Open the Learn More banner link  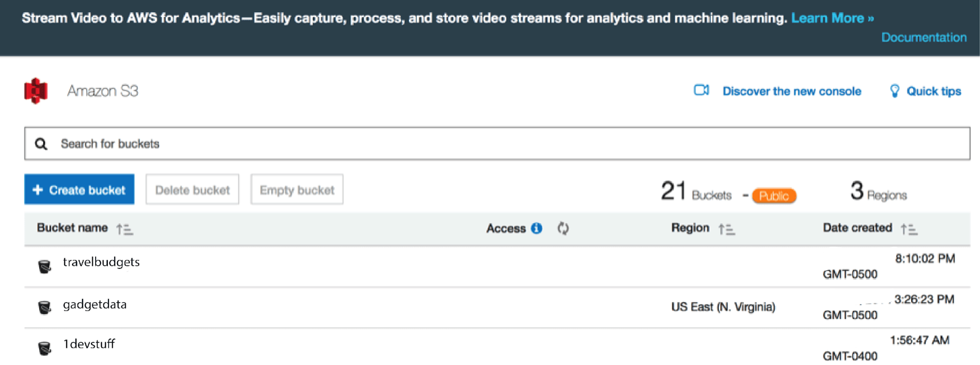[x=832, y=18]
